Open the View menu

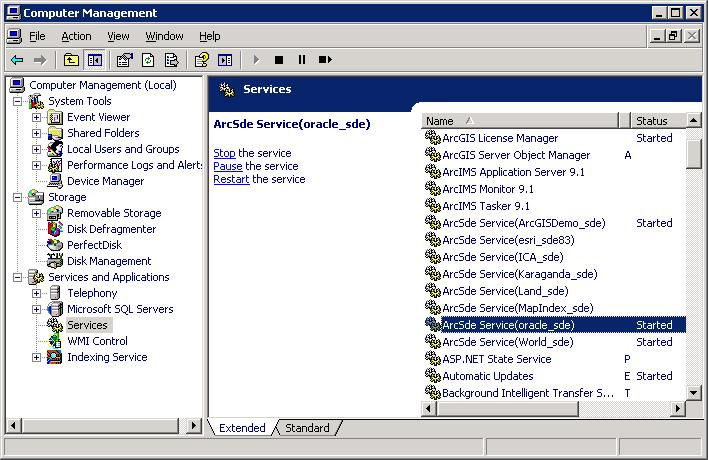118,36
